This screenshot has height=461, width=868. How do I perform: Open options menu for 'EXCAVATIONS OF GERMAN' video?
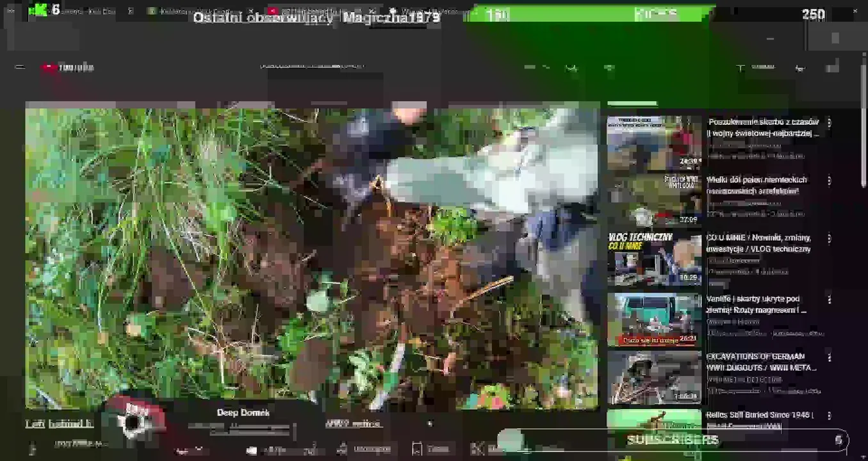pos(829,357)
